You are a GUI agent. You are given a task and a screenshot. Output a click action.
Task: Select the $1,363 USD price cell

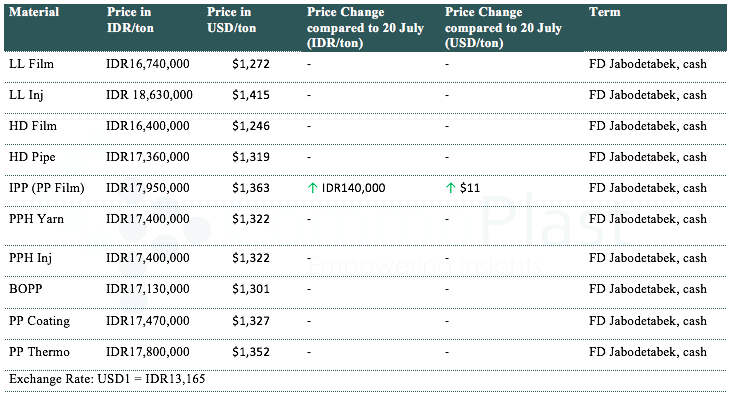pyautogui.click(x=250, y=188)
